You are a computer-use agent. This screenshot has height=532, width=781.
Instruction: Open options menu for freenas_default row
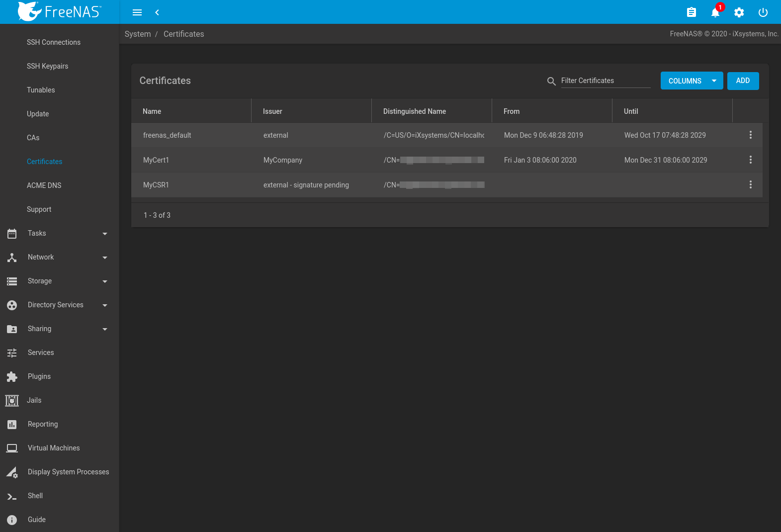(750, 135)
